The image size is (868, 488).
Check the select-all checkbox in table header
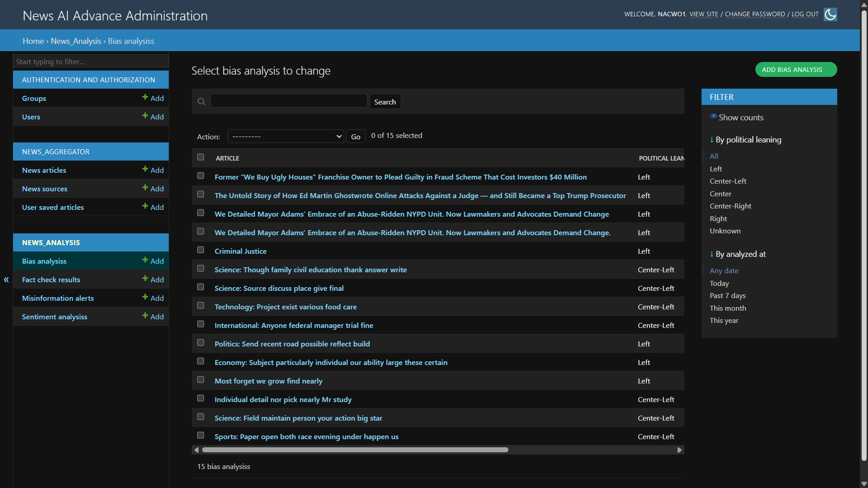pyautogui.click(x=201, y=157)
